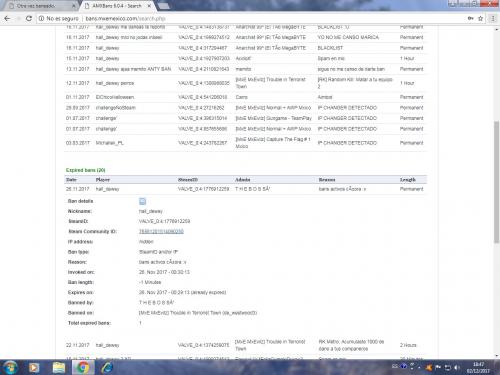Click the saved password key icon
This screenshot has width=500, height=375.
470,19
